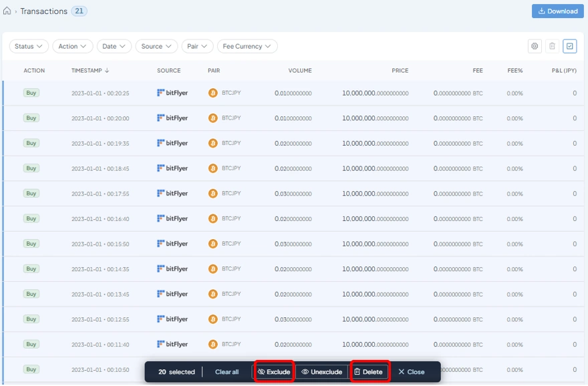Click Bitcoin icon in 00:11:40 row
The width and height of the screenshot is (588, 386).
[x=213, y=344]
